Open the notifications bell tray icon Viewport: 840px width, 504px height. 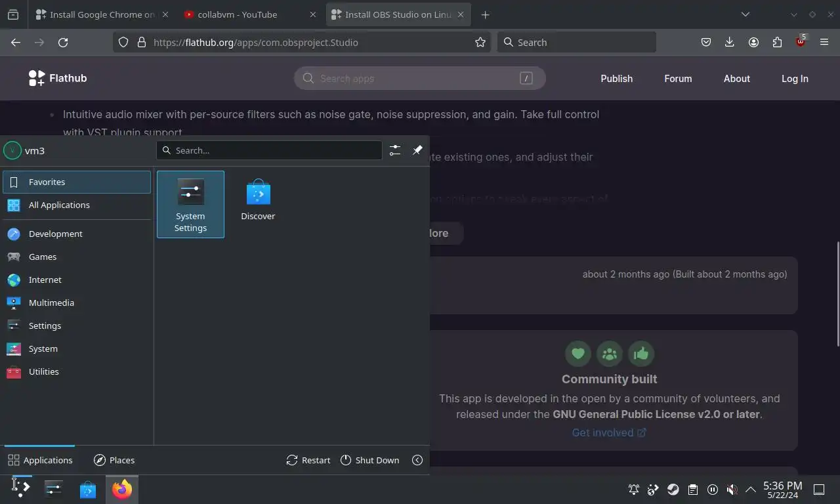633,490
